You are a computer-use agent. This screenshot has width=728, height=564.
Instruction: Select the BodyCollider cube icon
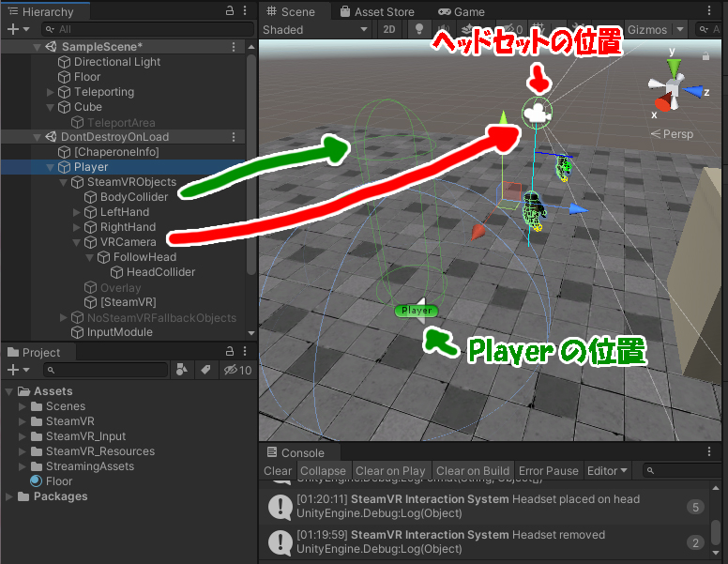tap(91, 197)
